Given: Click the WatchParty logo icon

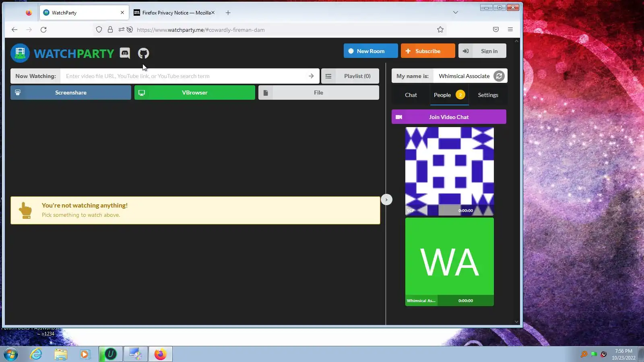Looking at the screenshot, I should [x=20, y=53].
